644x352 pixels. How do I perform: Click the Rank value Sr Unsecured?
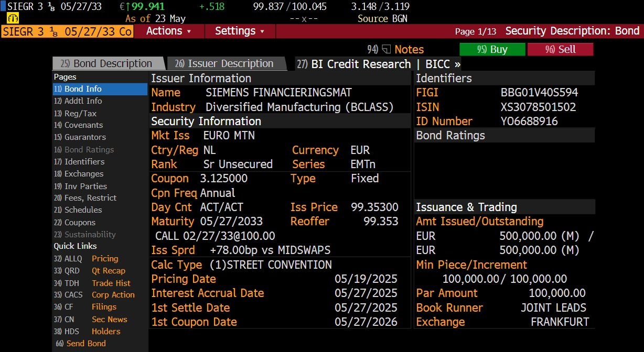coord(238,164)
